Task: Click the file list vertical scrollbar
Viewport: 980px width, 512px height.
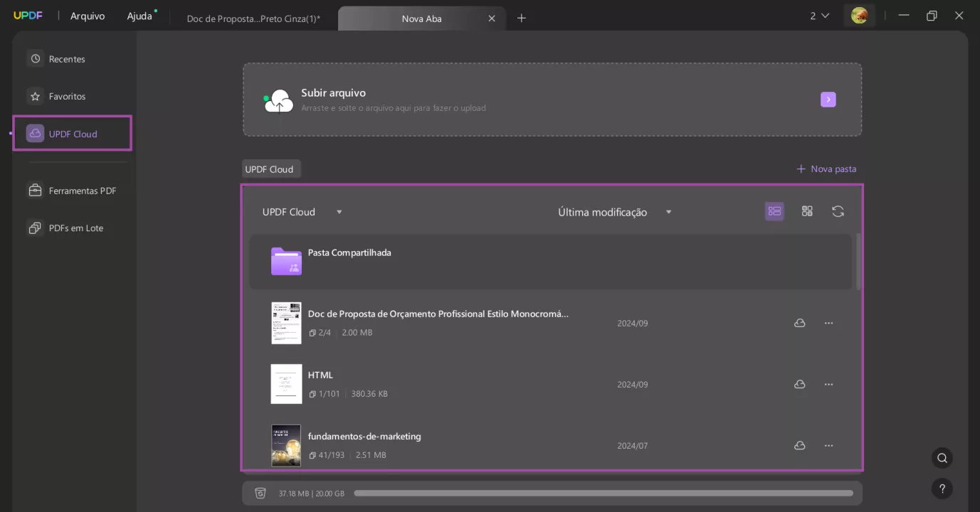Action: [x=858, y=262]
